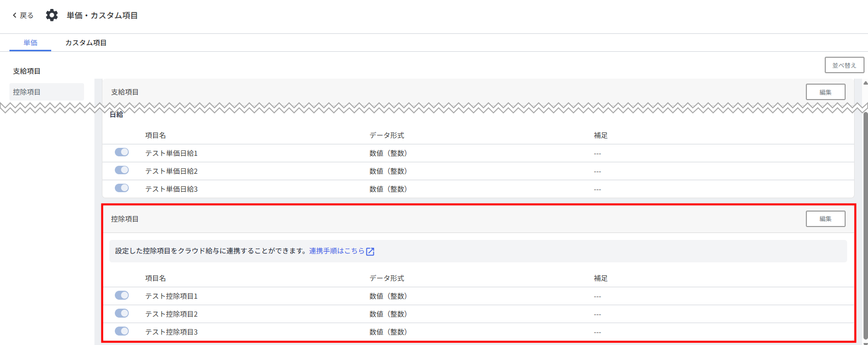Go back using 戻る link

(x=26, y=15)
